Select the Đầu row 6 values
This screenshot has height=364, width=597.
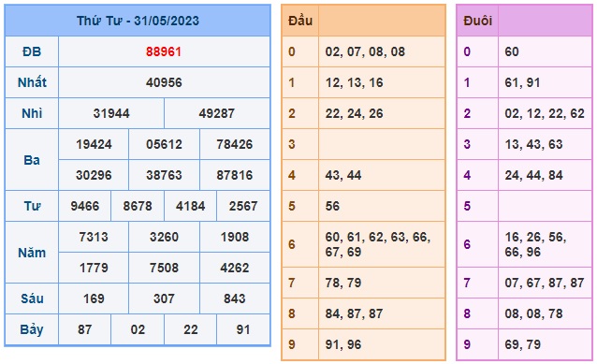pos(378,244)
